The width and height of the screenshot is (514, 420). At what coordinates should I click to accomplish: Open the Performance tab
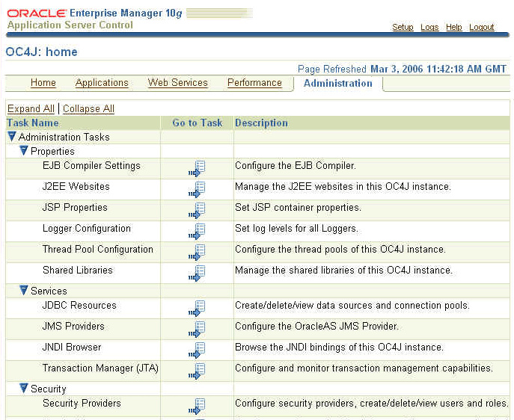(254, 83)
